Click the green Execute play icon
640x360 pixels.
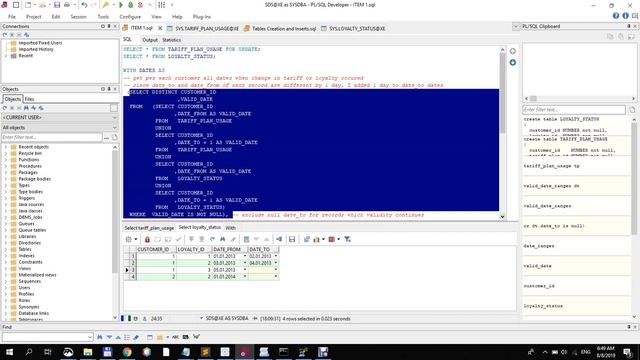coord(121,5)
